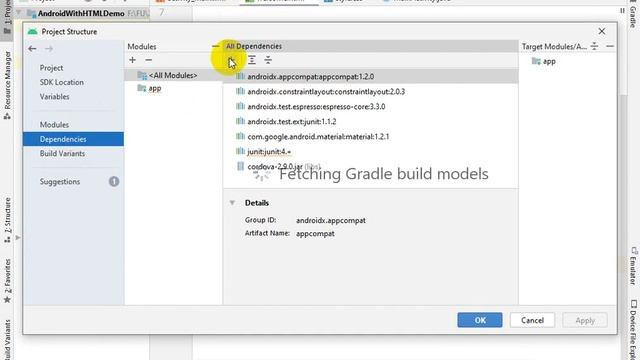The image size is (640, 360).
Task: Open the Emulator side panel
Action: (x=633, y=266)
